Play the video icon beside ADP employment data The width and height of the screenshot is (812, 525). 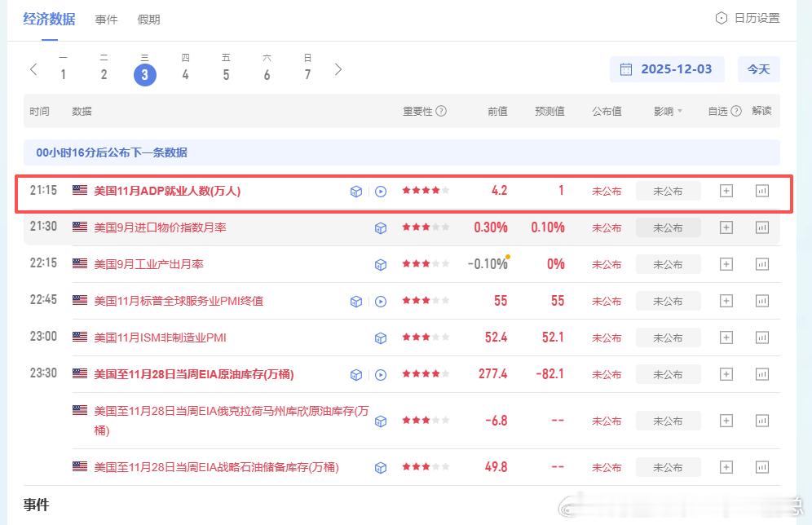pyautogui.click(x=380, y=190)
